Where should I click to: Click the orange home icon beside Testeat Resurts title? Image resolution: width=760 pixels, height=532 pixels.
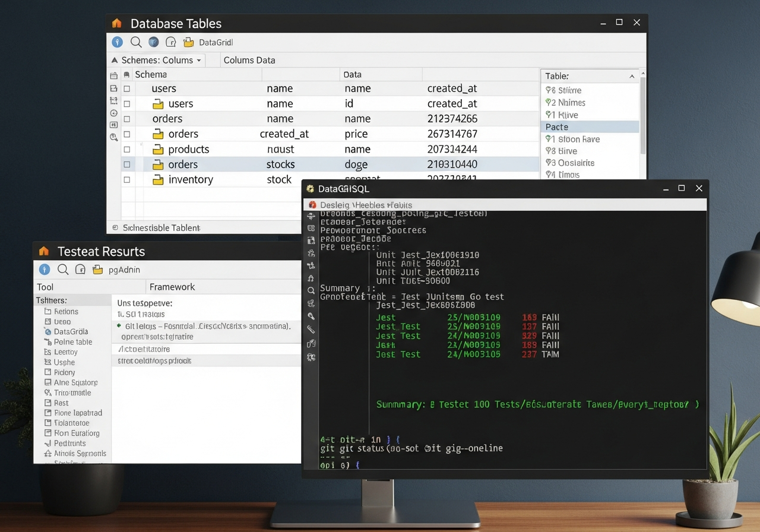coord(43,251)
